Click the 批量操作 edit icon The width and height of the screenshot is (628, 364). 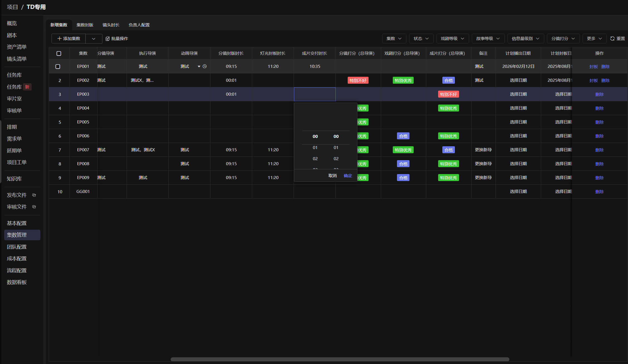(x=107, y=39)
